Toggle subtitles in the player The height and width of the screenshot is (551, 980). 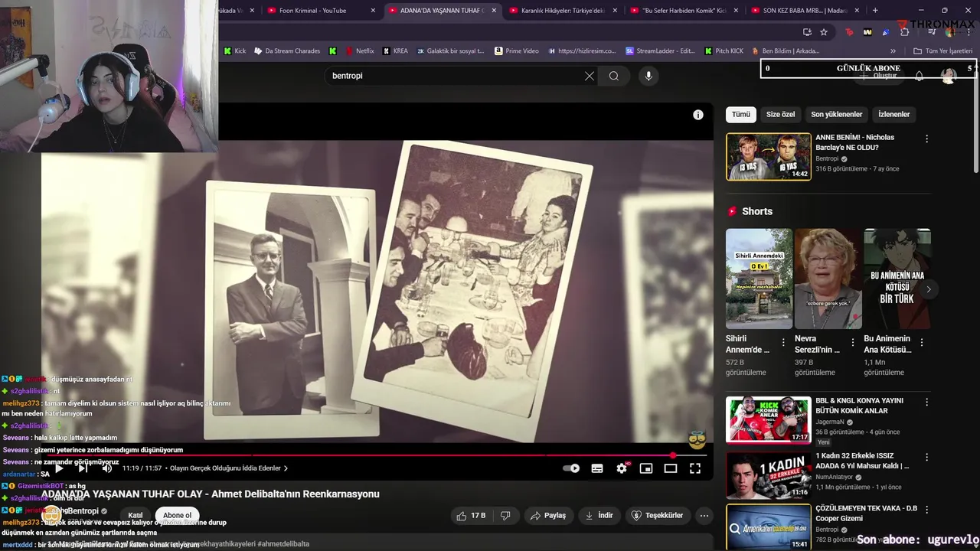pos(597,468)
